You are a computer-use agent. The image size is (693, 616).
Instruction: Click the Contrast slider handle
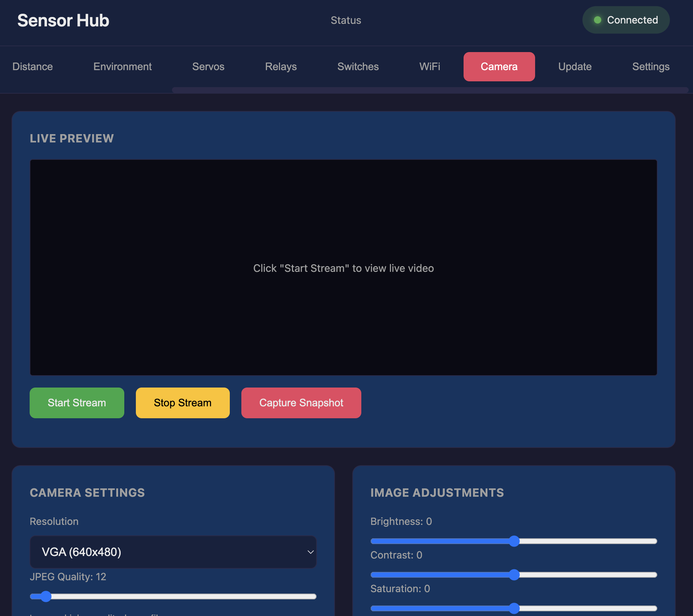(514, 575)
